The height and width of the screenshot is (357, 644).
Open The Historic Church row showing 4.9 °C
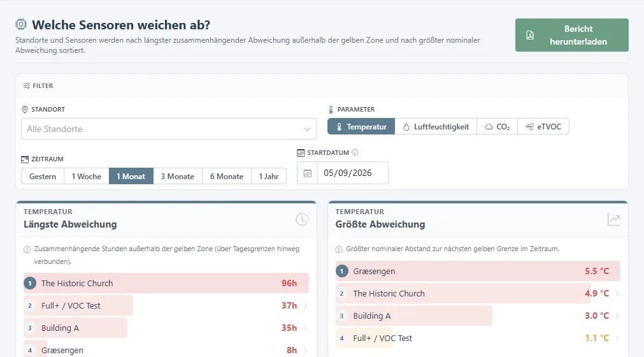478,293
